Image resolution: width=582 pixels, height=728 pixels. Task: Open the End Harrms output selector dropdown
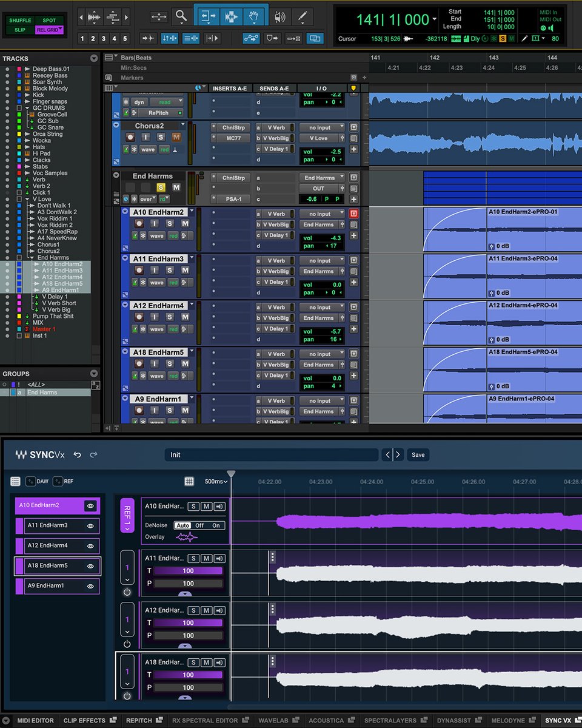(322, 178)
